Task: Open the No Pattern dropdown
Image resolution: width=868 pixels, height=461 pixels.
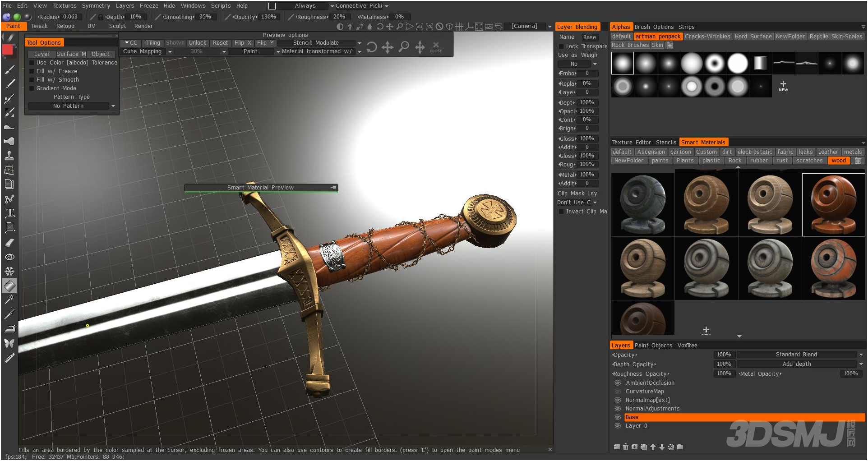Action: point(72,106)
